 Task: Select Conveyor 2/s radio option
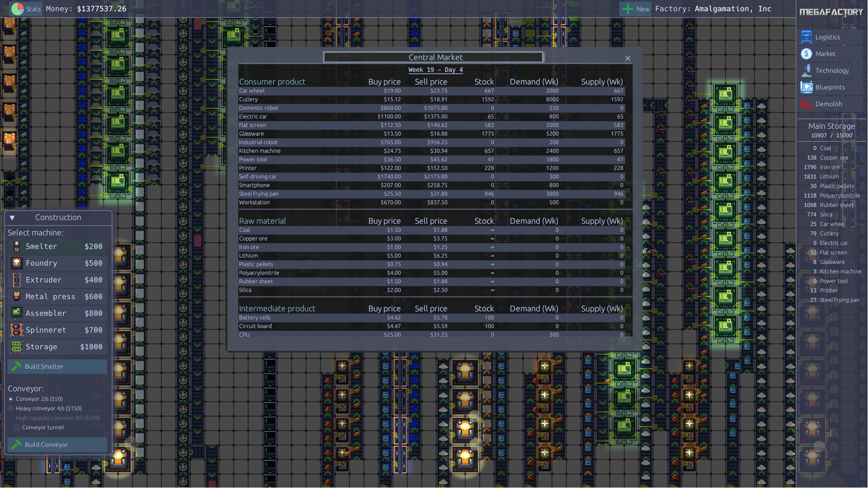click(x=11, y=399)
